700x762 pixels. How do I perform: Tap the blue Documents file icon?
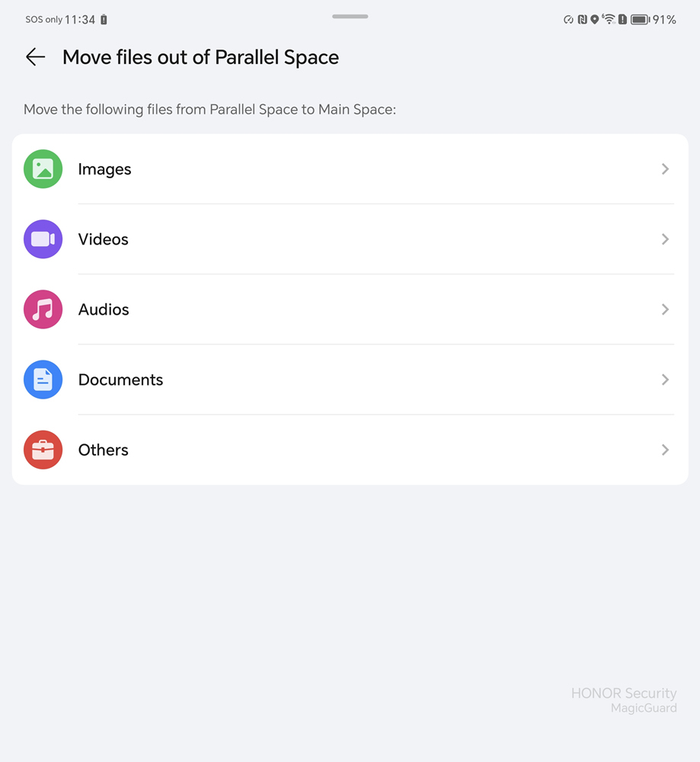(43, 379)
